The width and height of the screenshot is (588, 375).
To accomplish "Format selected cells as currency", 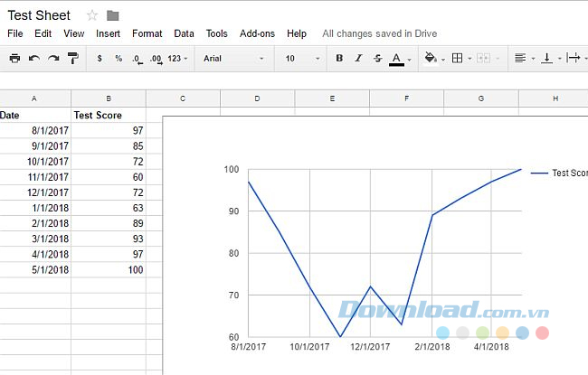I will click(x=100, y=59).
